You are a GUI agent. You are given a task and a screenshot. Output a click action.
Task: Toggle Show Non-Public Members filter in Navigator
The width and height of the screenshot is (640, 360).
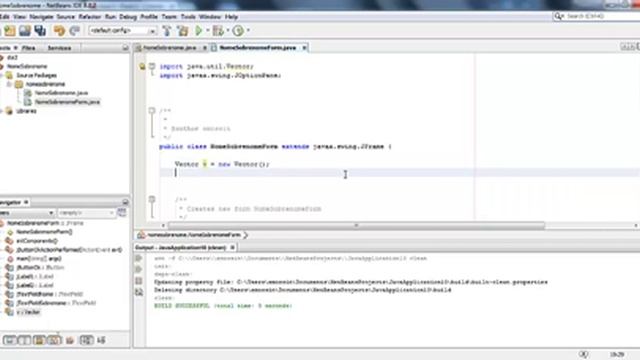click(54, 340)
